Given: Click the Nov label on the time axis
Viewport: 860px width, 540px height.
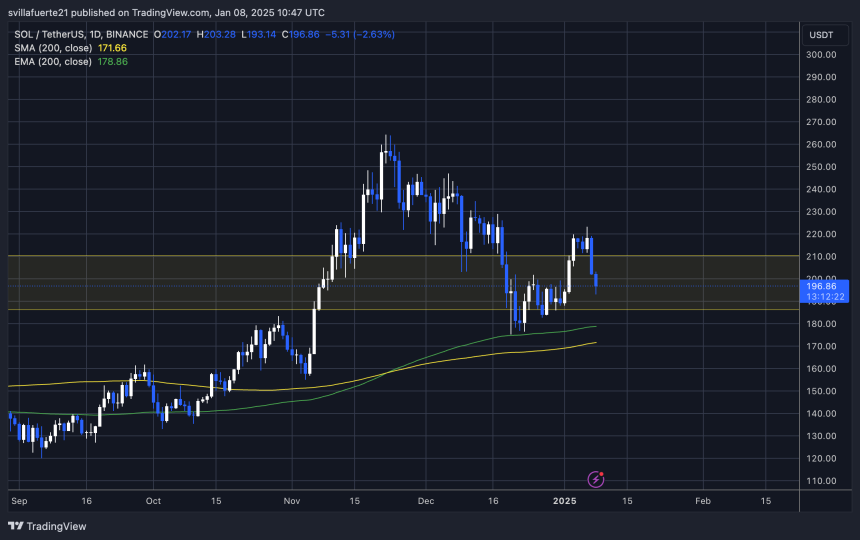Looking at the screenshot, I should (x=291, y=499).
